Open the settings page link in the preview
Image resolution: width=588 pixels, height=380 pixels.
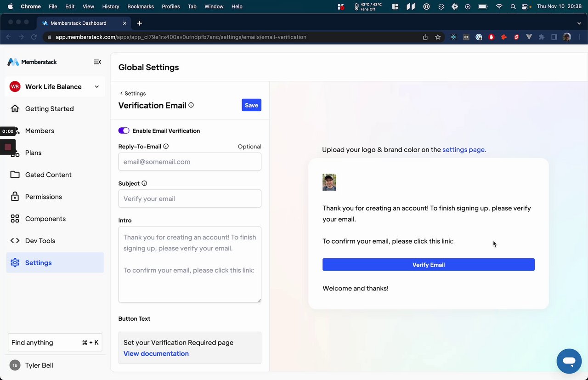point(464,149)
